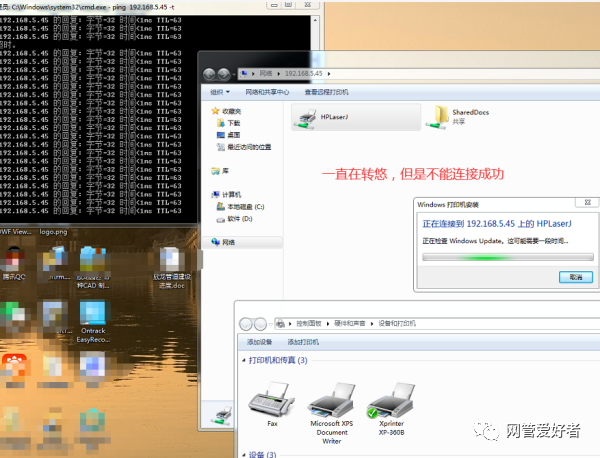Select 网络 in the navigation pane

point(223,242)
